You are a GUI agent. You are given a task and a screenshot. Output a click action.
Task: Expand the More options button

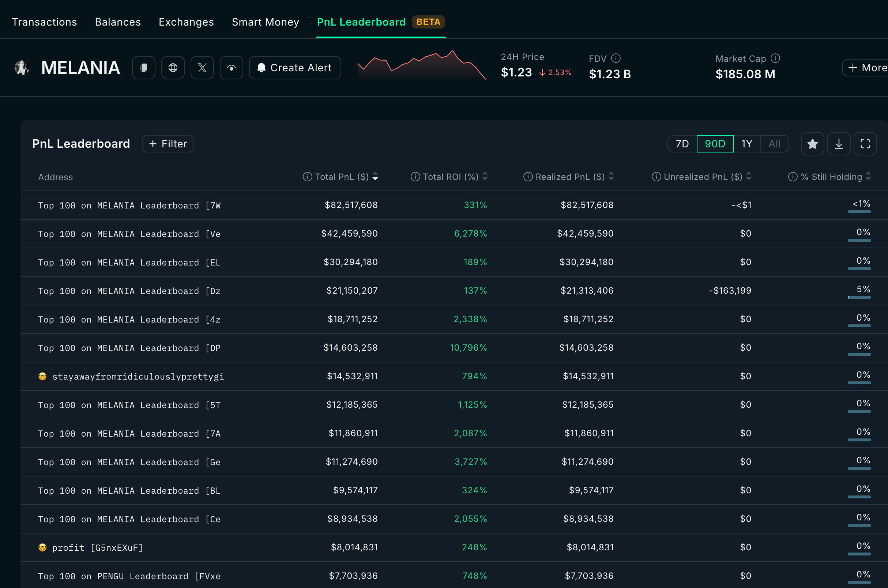click(865, 68)
